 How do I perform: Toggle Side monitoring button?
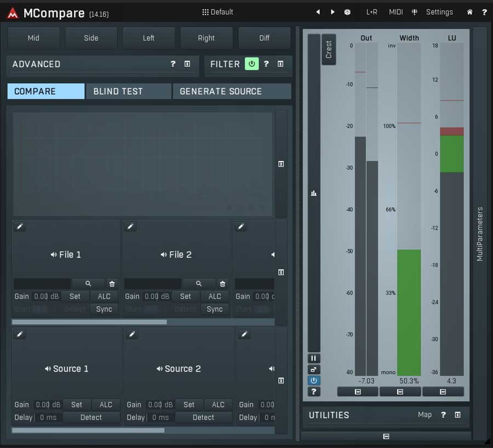(x=91, y=38)
